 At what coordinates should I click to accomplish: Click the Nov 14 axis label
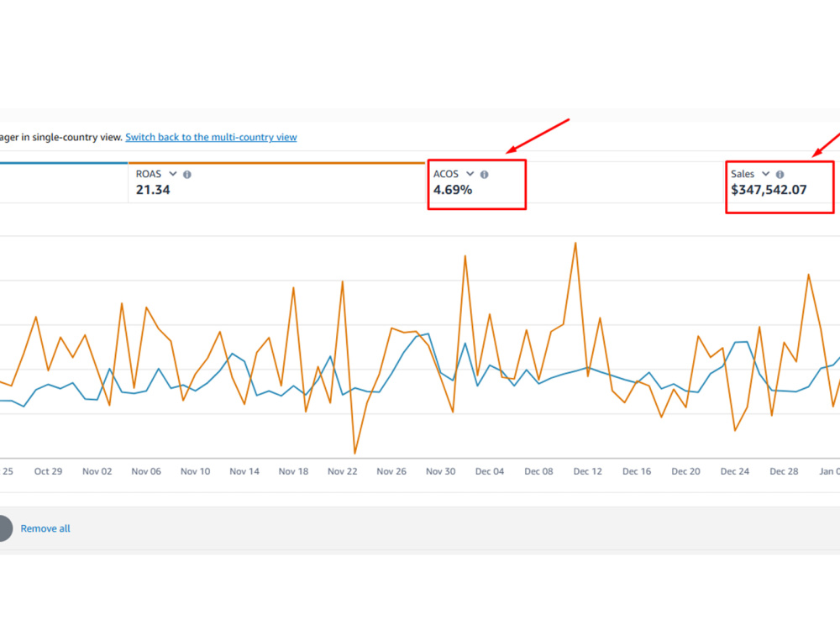point(244,471)
